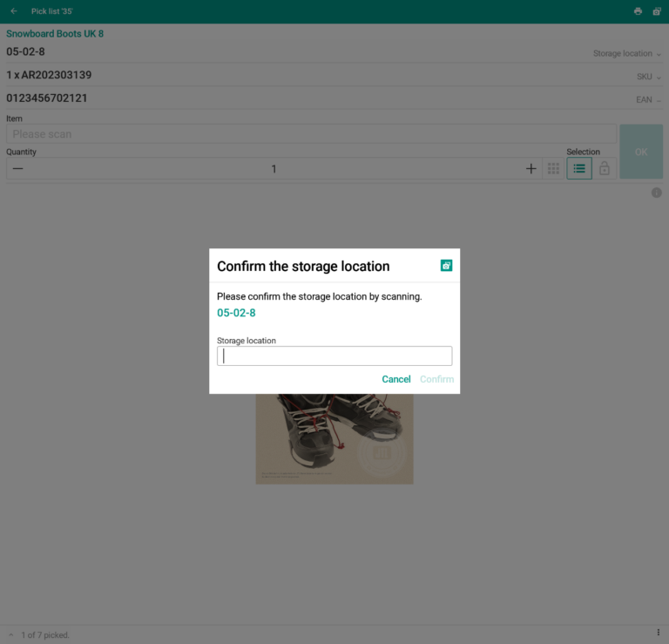The height and width of the screenshot is (644, 669).
Task: Open the numeric keypad grid icon
Action: point(553,168)
